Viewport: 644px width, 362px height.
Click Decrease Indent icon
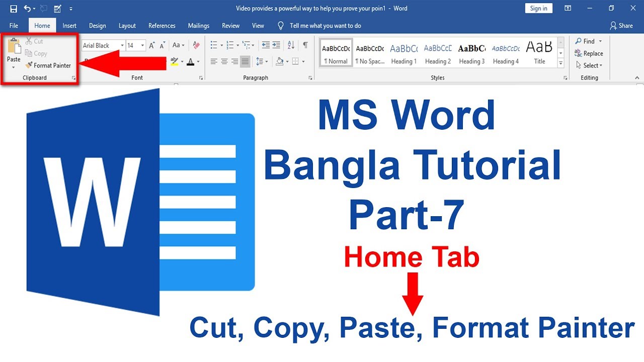click(266, 45)
